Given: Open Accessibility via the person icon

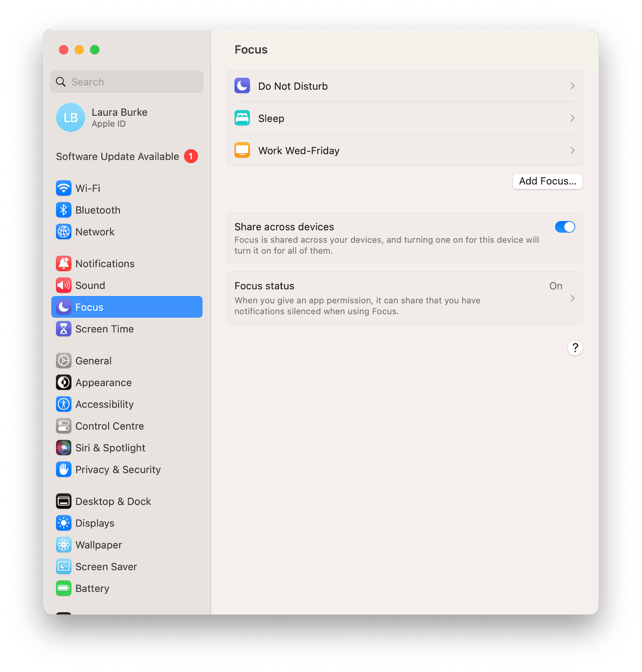Looking at the screenshot, I should 64,404.
